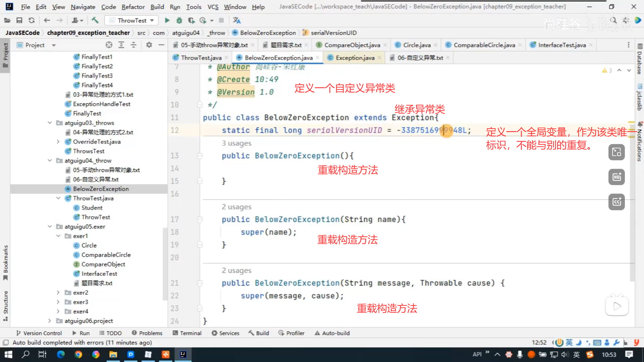Open the Refactor menu
The image size is (644, 362).
pyautogui.click(x=133, y=7)
